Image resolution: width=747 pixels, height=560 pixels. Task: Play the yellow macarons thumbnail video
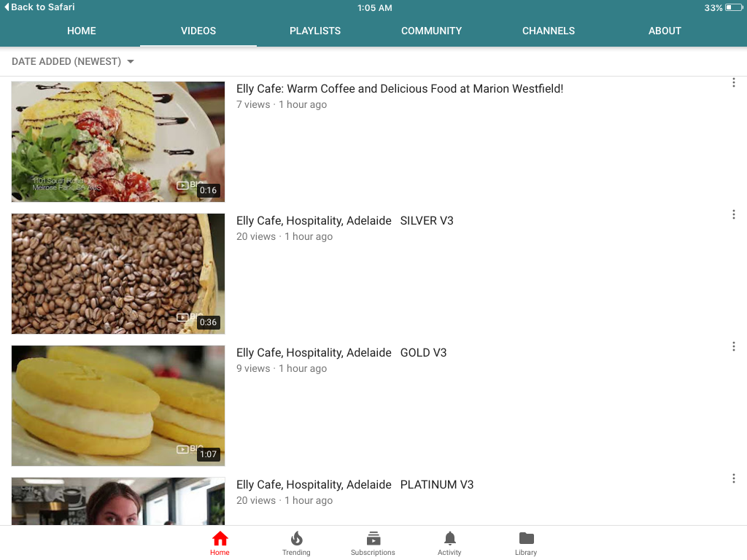coord(118,405)
